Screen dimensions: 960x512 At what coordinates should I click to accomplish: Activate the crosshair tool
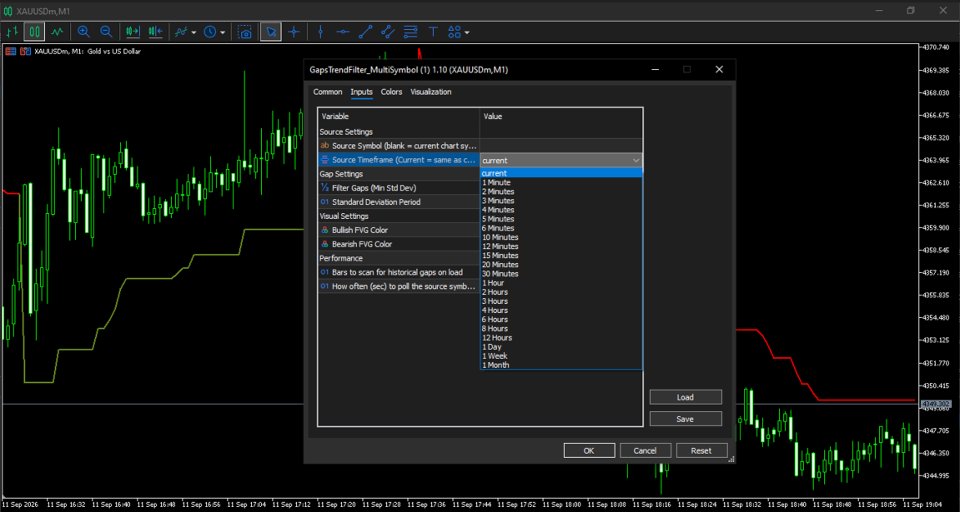pos(294,31)
